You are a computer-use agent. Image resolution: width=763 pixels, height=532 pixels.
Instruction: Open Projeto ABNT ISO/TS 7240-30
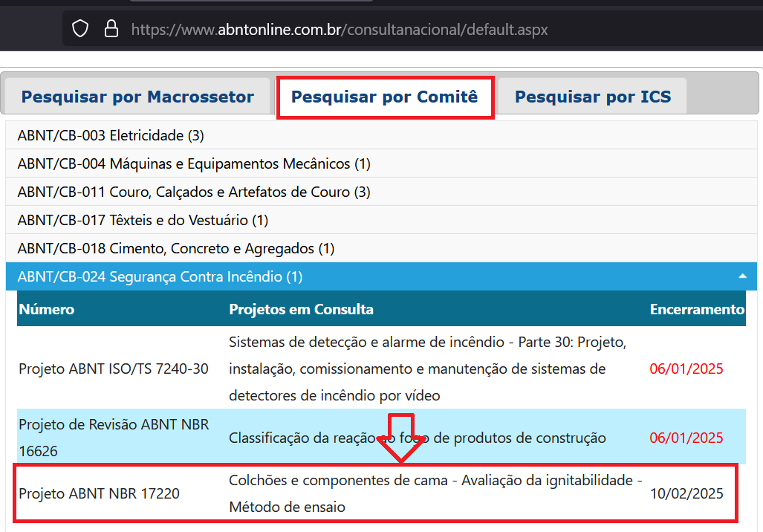114,369
